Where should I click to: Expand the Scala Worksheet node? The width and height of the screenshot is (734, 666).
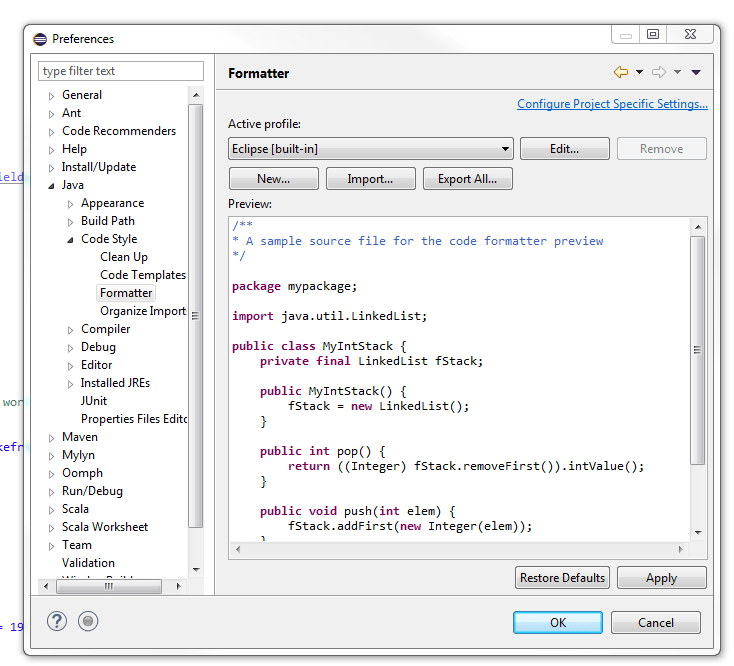[51, 528]
